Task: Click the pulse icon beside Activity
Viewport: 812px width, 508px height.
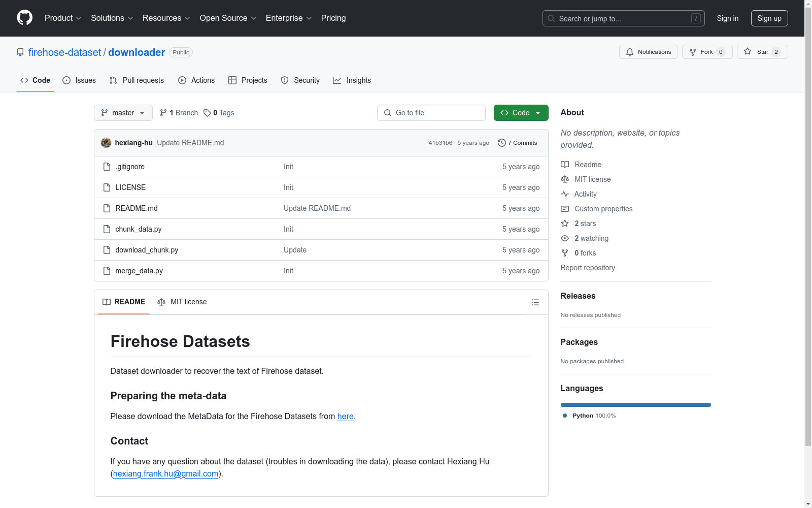Action: 565,194
